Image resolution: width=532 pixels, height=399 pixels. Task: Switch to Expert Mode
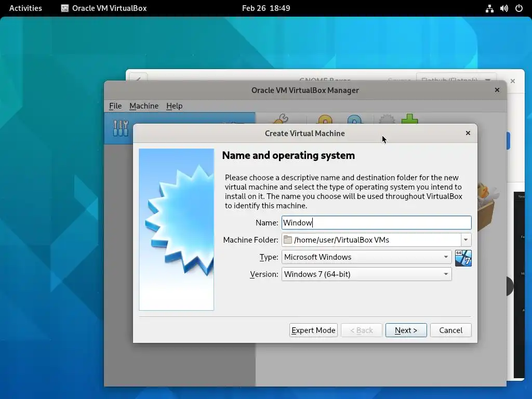coord(313,330)
